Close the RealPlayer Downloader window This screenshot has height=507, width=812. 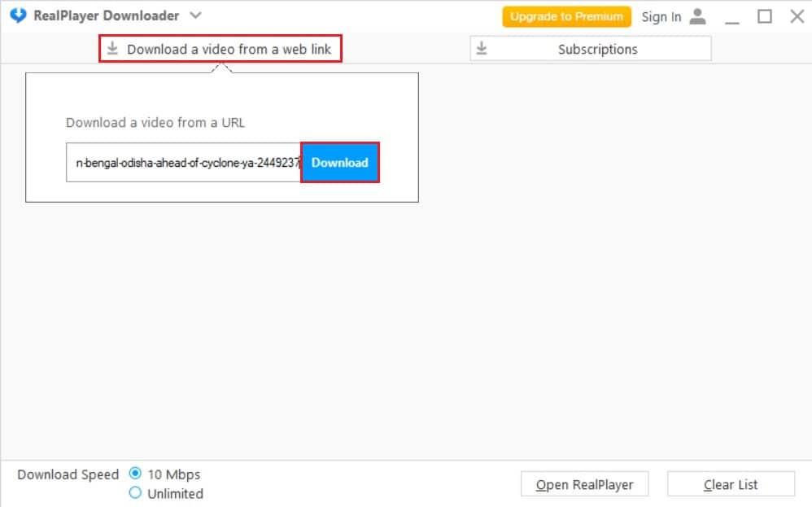pyautogui.click(x=797, y=16)
